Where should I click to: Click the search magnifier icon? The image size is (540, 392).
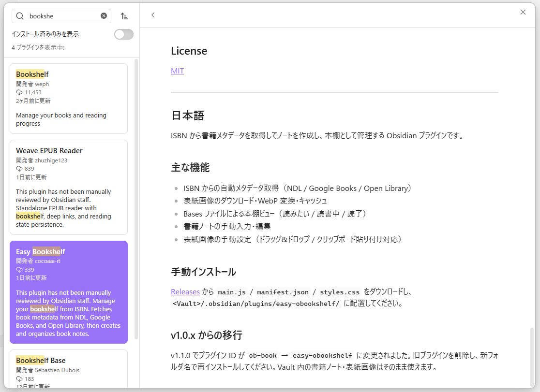pyautogui.click(x=20, y=16)
